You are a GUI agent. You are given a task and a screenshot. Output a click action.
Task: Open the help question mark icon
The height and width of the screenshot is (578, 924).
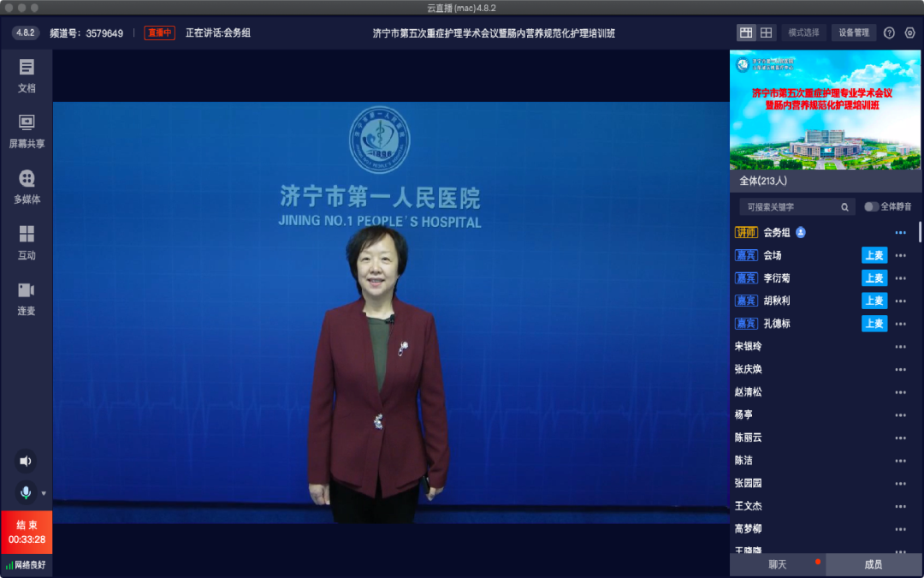click(x=889, y=33)
